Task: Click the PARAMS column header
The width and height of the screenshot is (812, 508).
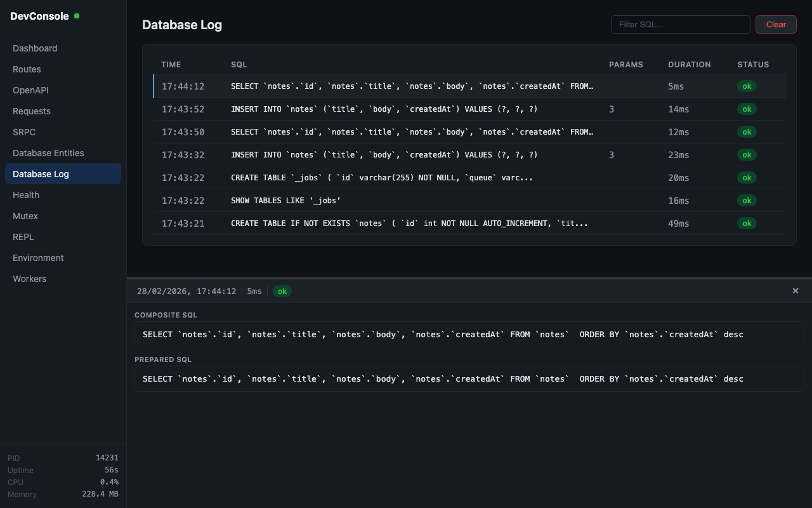Action: (x=626, y=65)
